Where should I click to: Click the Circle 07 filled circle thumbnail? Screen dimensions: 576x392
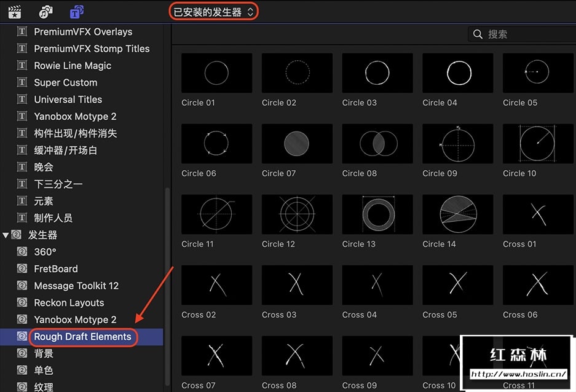(297, 144)
